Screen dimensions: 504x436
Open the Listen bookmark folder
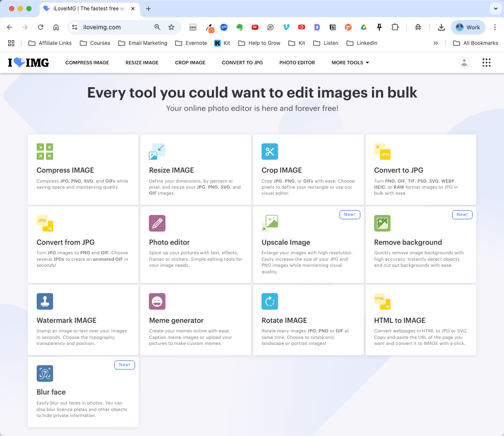(326, 43)
